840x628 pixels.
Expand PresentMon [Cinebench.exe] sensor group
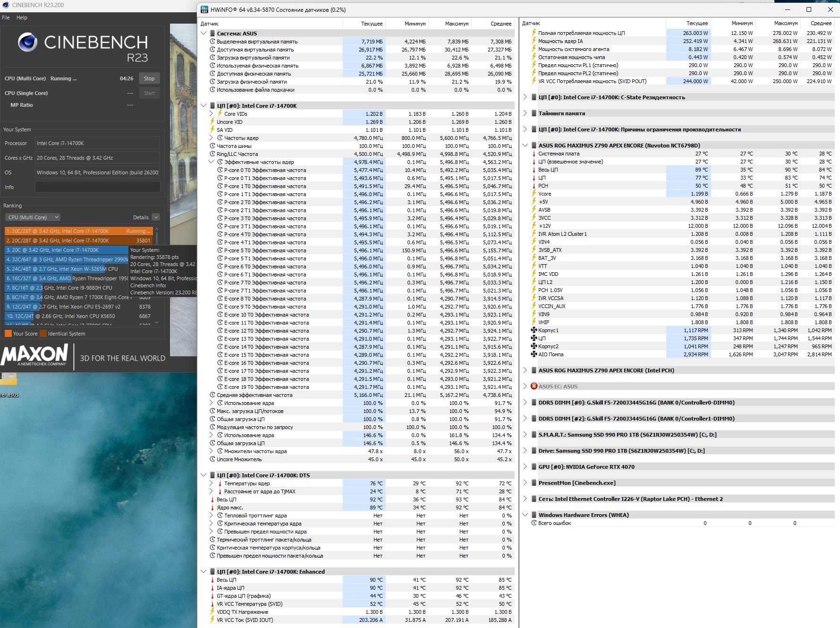pyautogui.click(x=525, y=483)
